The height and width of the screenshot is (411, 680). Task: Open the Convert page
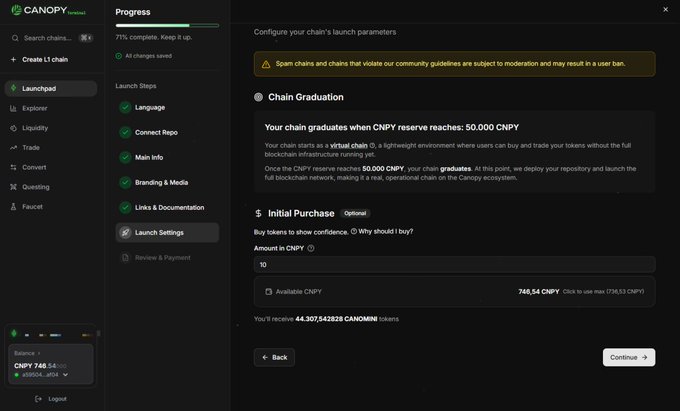click(34, 167)
